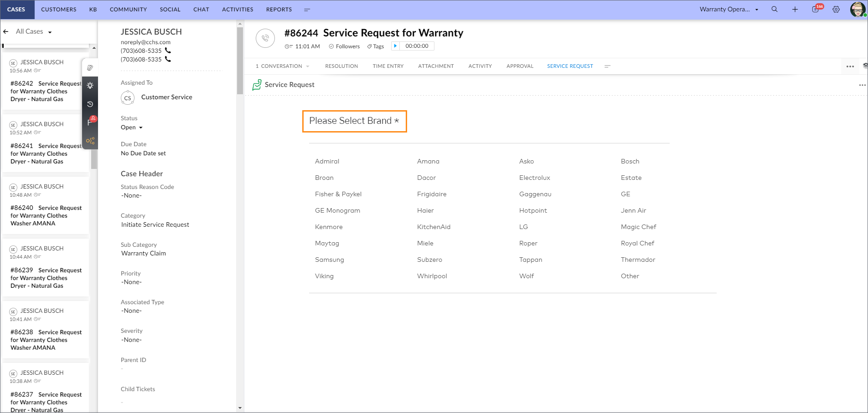Open the layers icon at the tab bar edge

click(865, 66)
